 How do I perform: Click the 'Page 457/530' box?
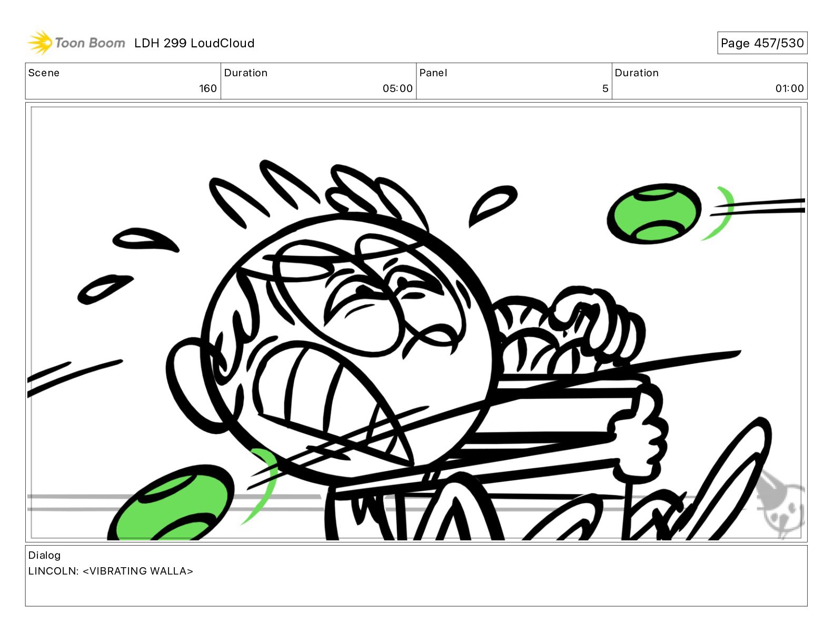(x=762, y=43)
